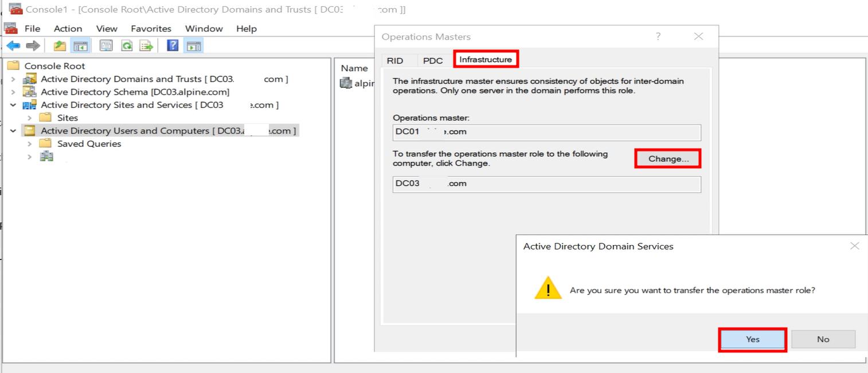Switch to the PDC tab

[x=433, y=60]
